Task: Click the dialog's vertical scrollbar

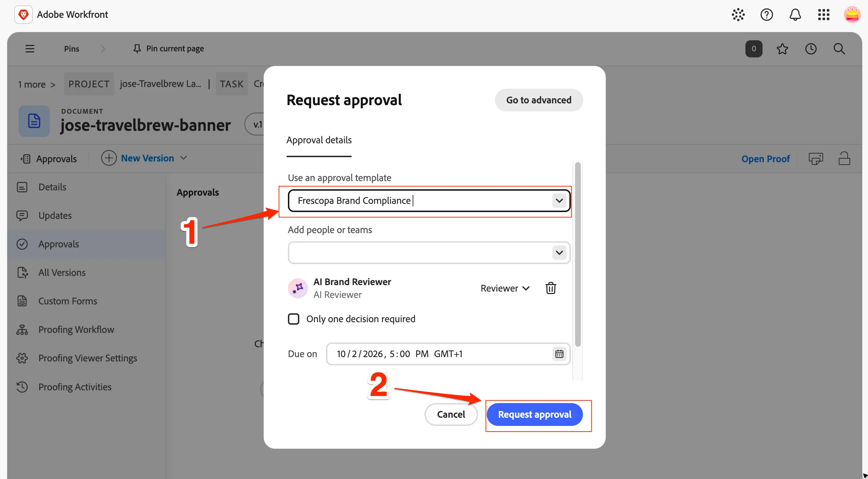Action: pyautogui.click(x=578, y=254)
